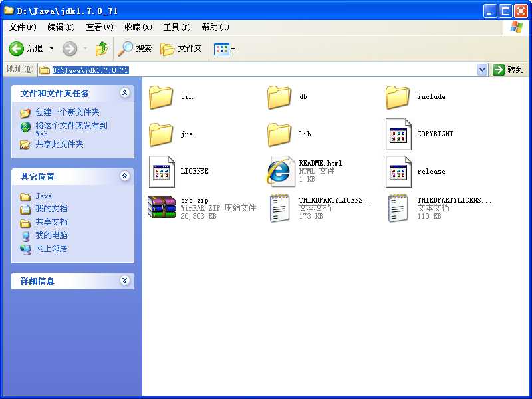532x399 pixels.
Task: Open the Forward button history dropdown arrow
Action: pos(85,49)
